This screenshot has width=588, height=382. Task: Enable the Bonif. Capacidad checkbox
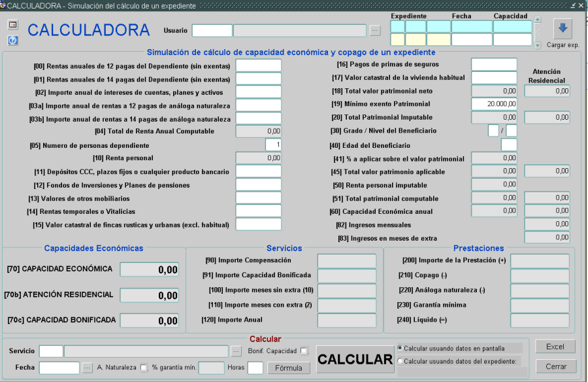coord(304,351)
